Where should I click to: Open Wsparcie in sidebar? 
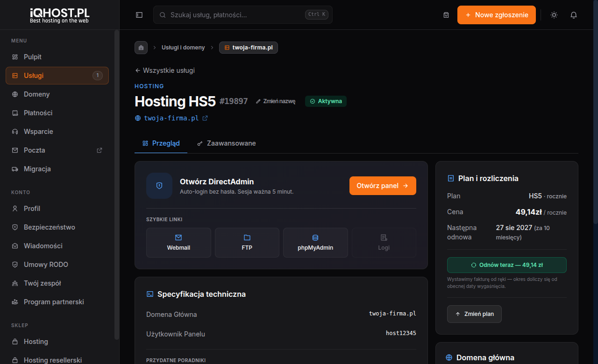tap(57, 132)
